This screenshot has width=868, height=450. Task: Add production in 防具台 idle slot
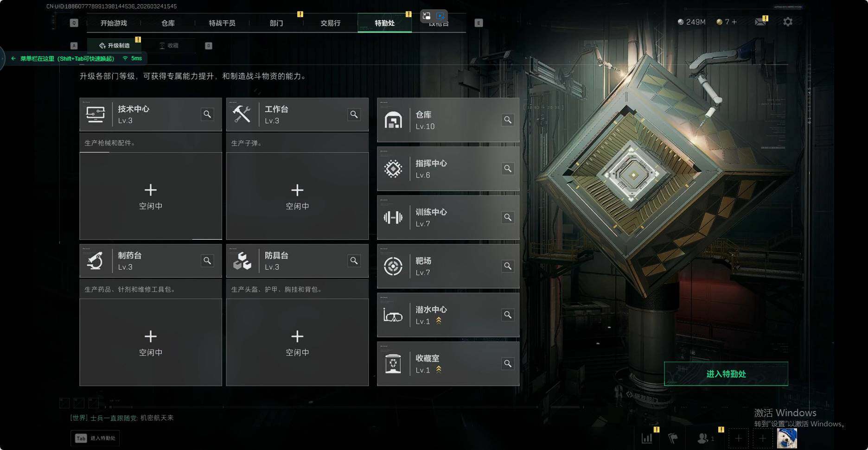tap(297, 342)
